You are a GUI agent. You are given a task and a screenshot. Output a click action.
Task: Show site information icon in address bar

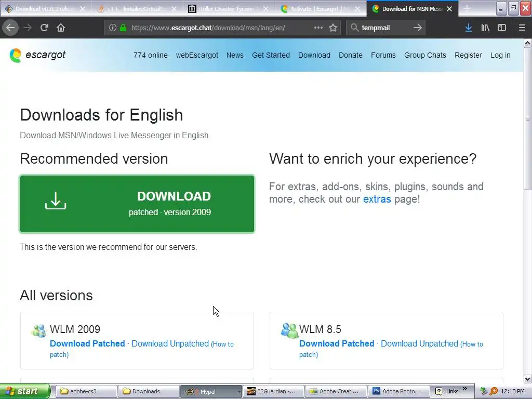pyautogui.click(x=113, y=28)
